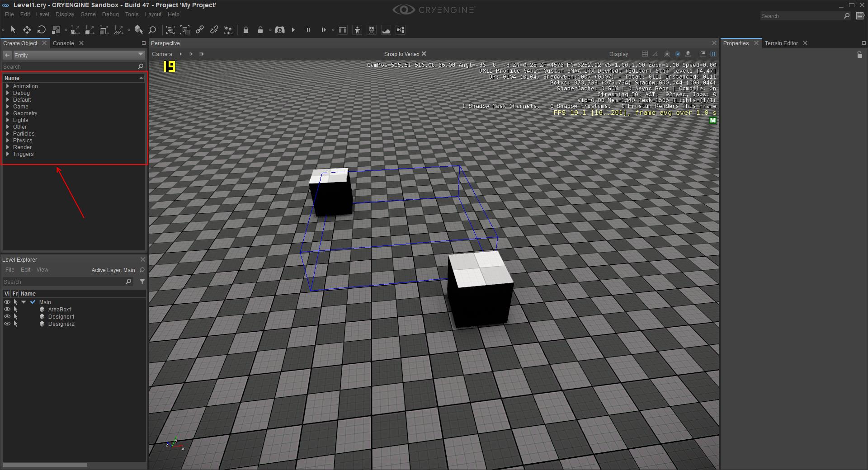The height and width of the screenshot is (470, 868).
Task: Click the Level Explorer horizontal scrollbar
Action: (x=45, y=465)
